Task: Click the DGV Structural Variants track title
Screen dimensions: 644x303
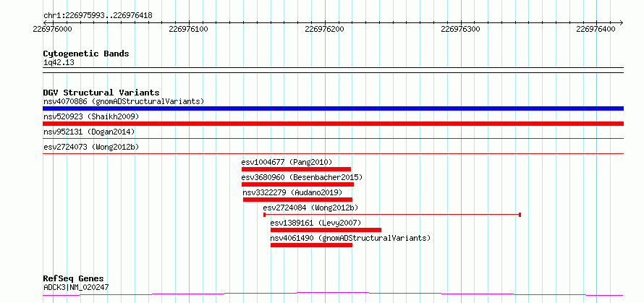Action: pyautogui.click(x=101, y=93)
